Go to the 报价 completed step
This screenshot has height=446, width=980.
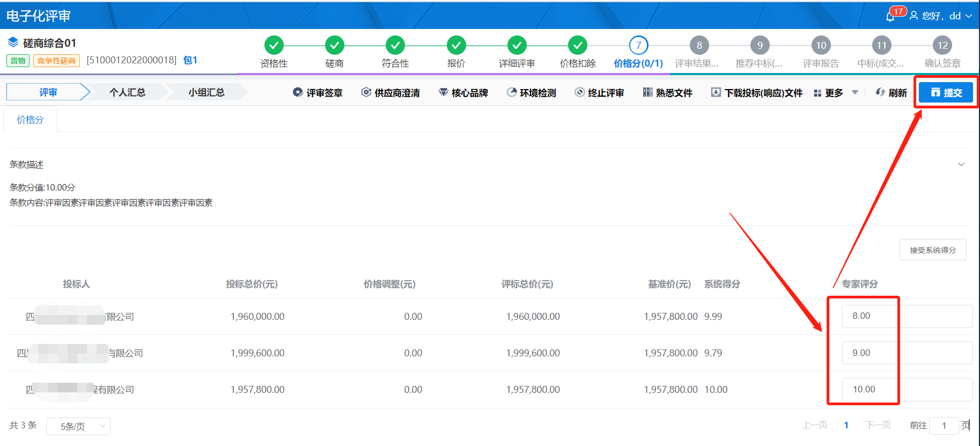point(456,46)
